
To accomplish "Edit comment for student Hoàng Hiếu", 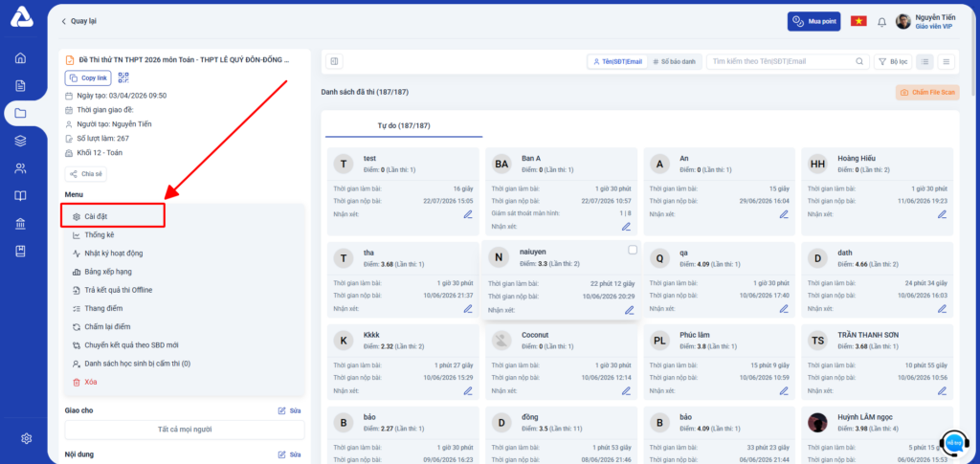I will click(943, 214).
